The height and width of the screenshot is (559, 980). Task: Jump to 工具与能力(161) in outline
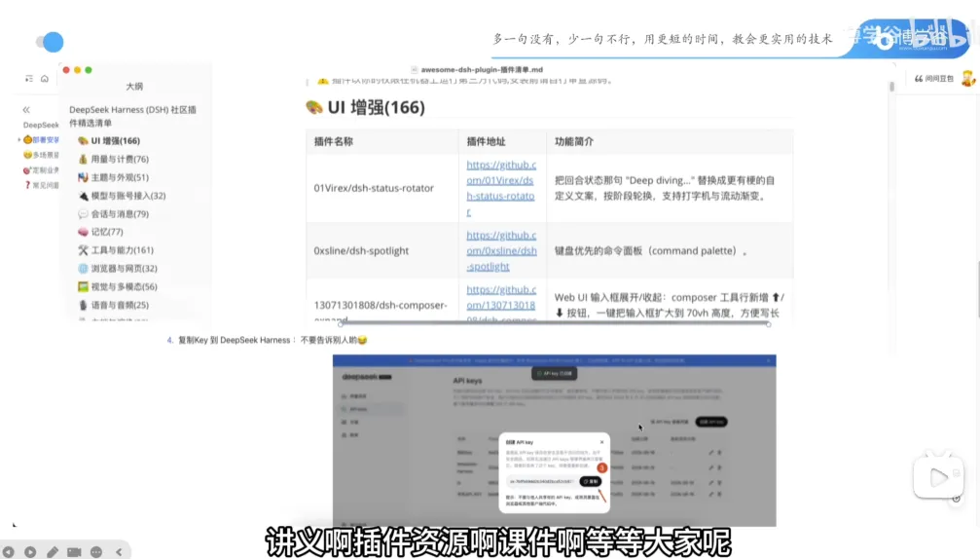pos(122,250)
